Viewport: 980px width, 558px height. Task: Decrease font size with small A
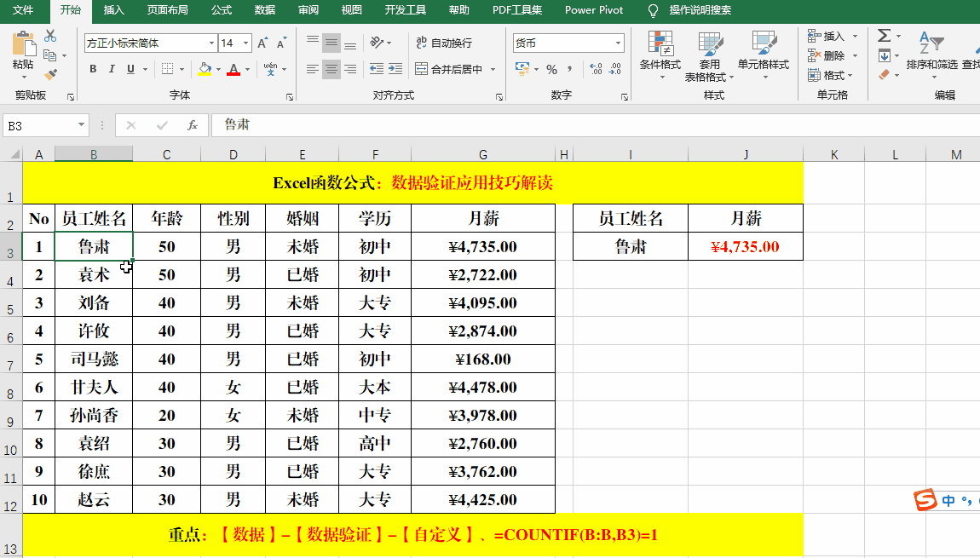coord(281,43)
